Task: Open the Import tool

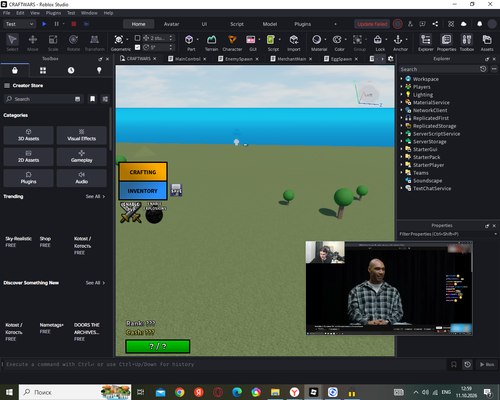Action: (x=294, y=42)
